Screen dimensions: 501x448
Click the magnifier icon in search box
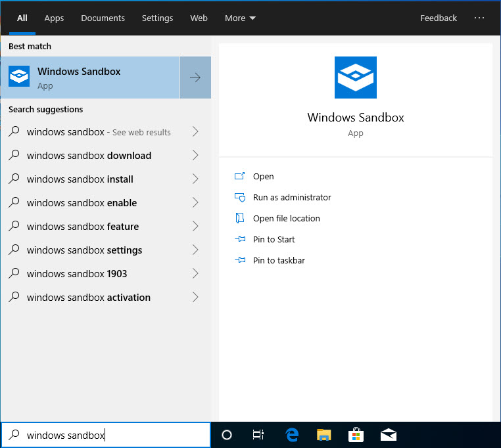pyautogui.click(x=14, y=435)
